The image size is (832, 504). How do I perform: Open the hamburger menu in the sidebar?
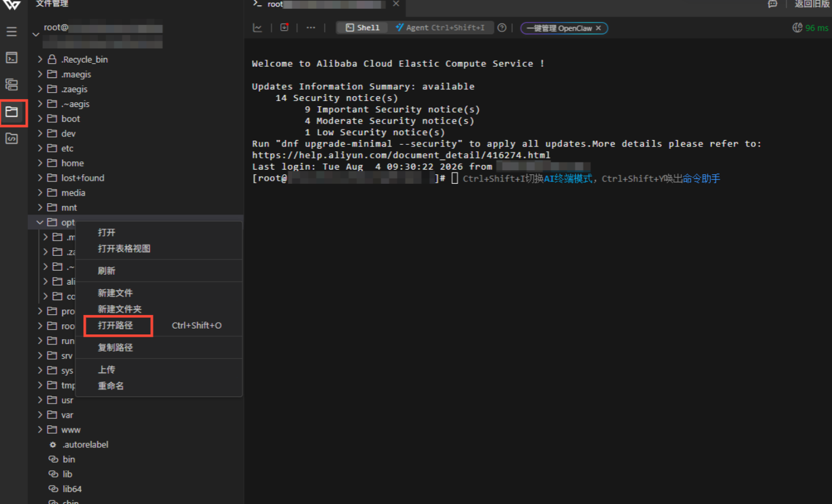coord(11,31)
